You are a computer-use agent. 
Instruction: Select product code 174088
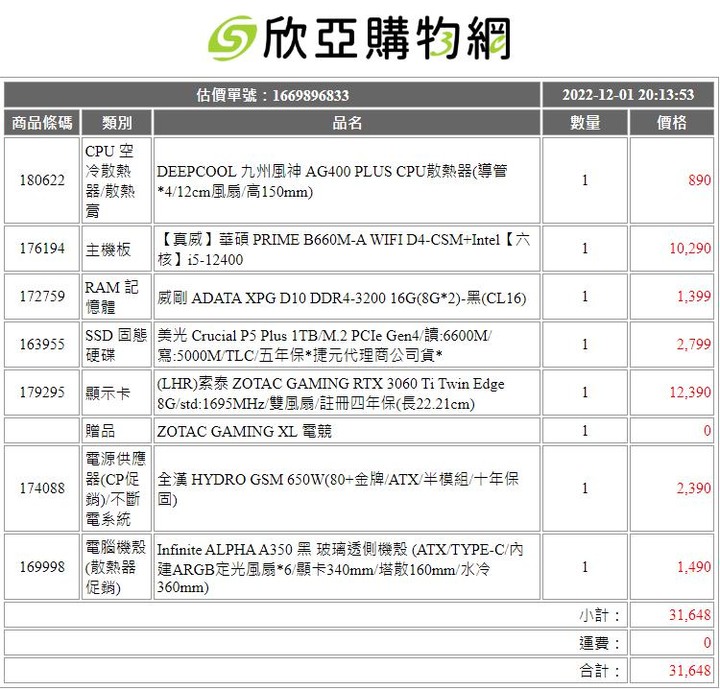click(x=42, y=488)
